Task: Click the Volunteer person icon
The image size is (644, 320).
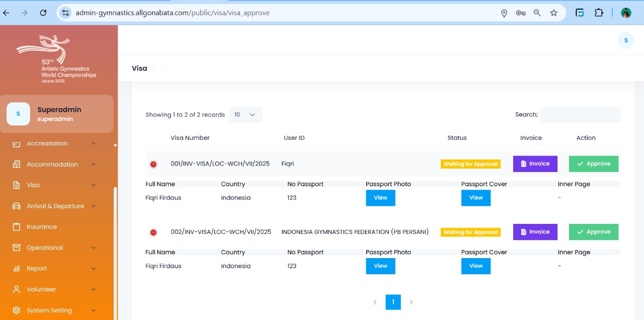Action: (17, 290)
